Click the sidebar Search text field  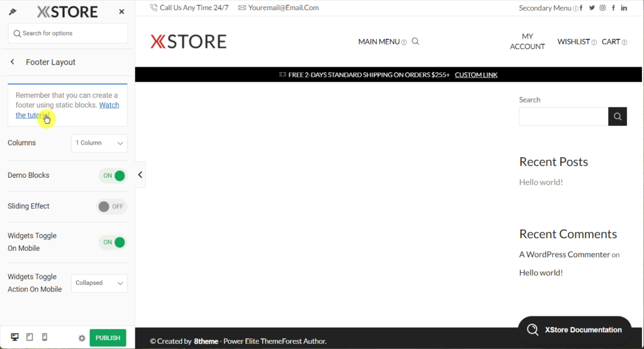(563, 116)
